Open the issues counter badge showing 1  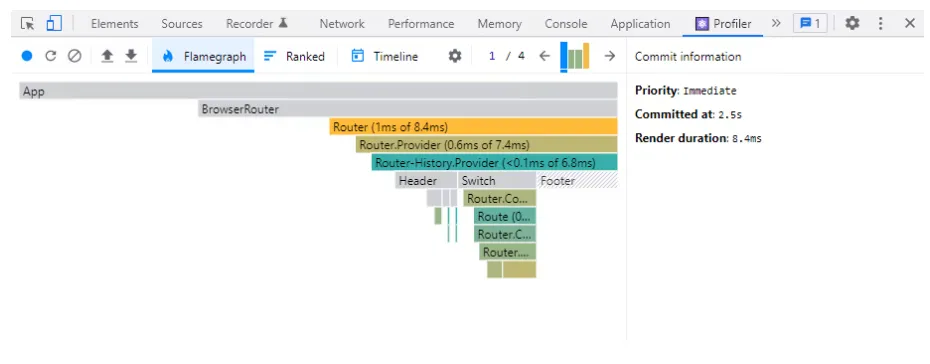[810, 23]
